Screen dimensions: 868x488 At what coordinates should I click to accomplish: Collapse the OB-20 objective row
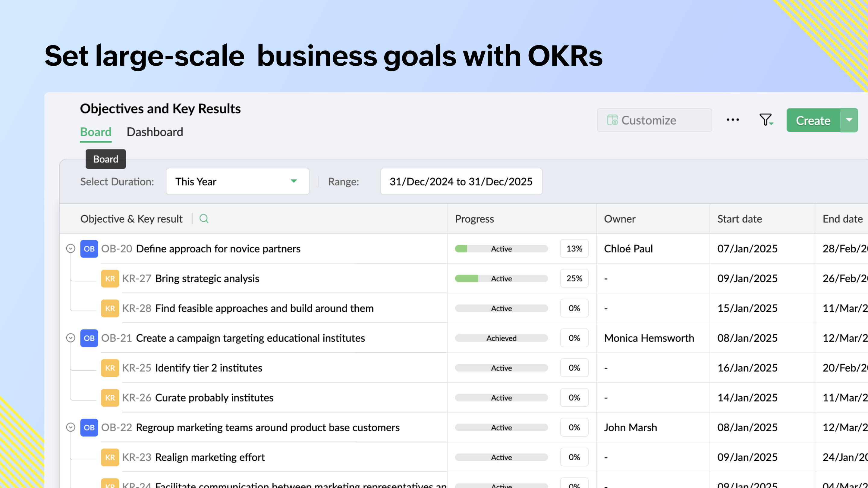71,249
